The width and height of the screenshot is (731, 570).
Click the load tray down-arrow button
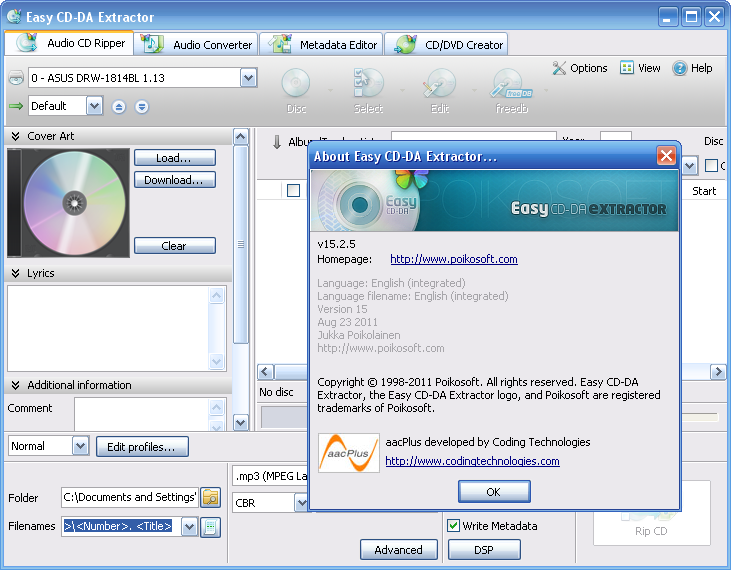pyautogui.click(x=142, y=107)
